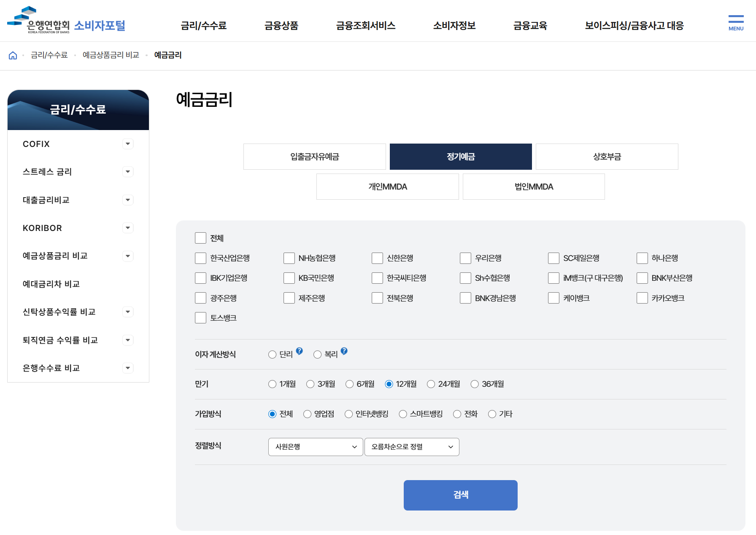756x535 pixels.
Task: Switch to the 개인MMDA tab
Action: click(388, 187)
